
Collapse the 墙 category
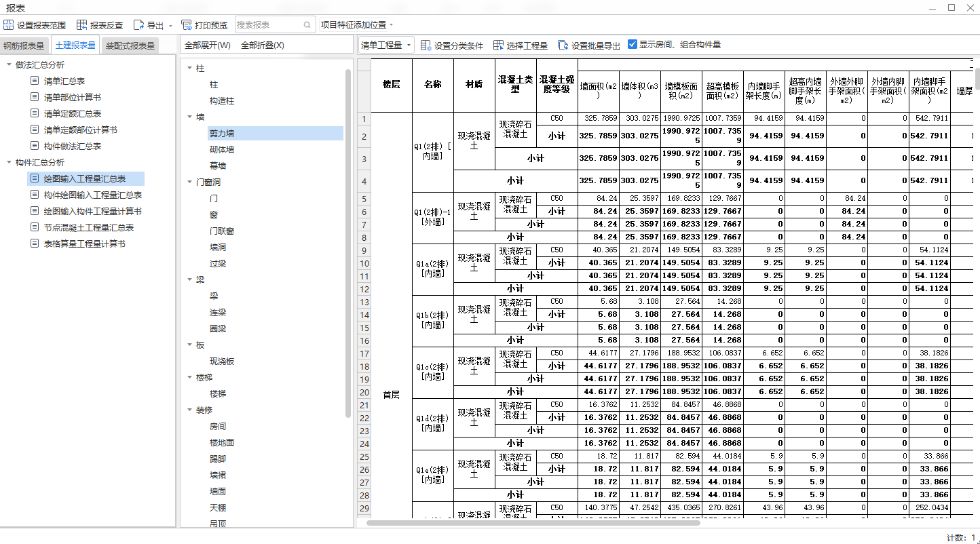[189, 117]
